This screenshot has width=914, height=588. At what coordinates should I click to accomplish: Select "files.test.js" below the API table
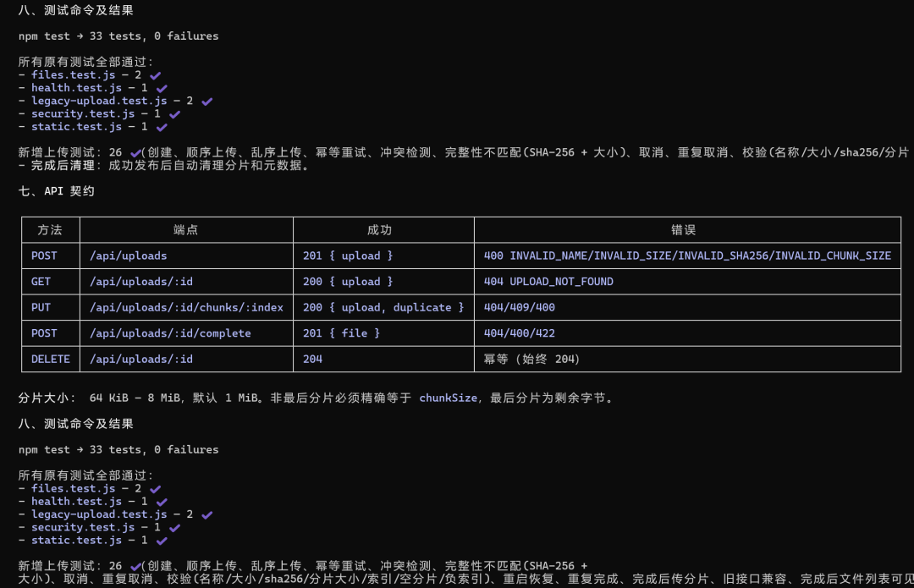coord(74,488)
